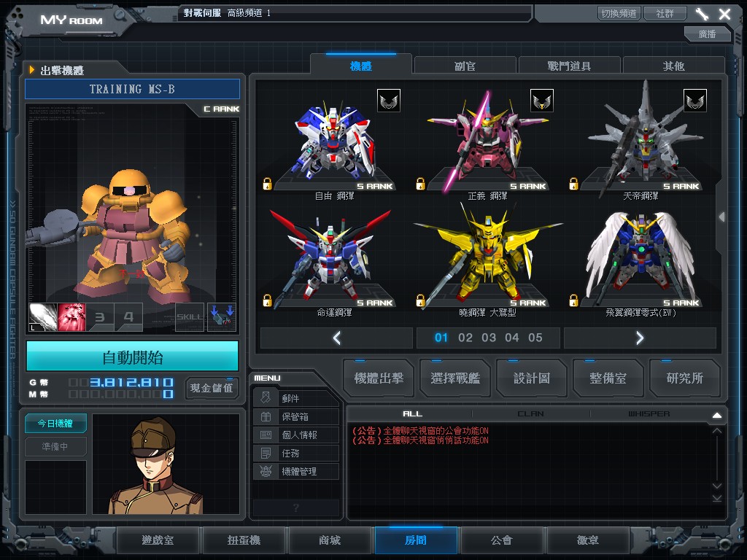747x560 pixels.
Task: Open the 機體管理 unit management menu item
Action: tap(296, 472)
